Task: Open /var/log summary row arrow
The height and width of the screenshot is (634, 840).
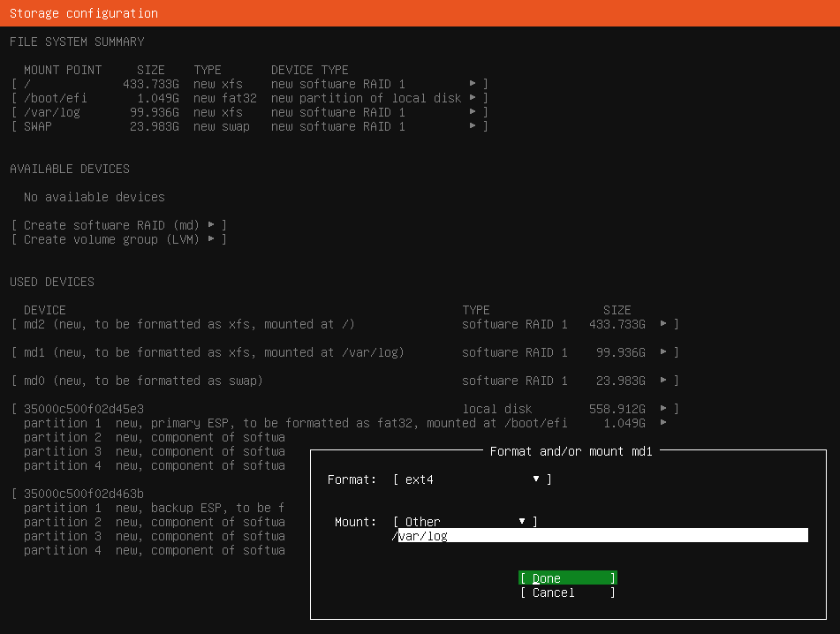Action: pos(473,112)
